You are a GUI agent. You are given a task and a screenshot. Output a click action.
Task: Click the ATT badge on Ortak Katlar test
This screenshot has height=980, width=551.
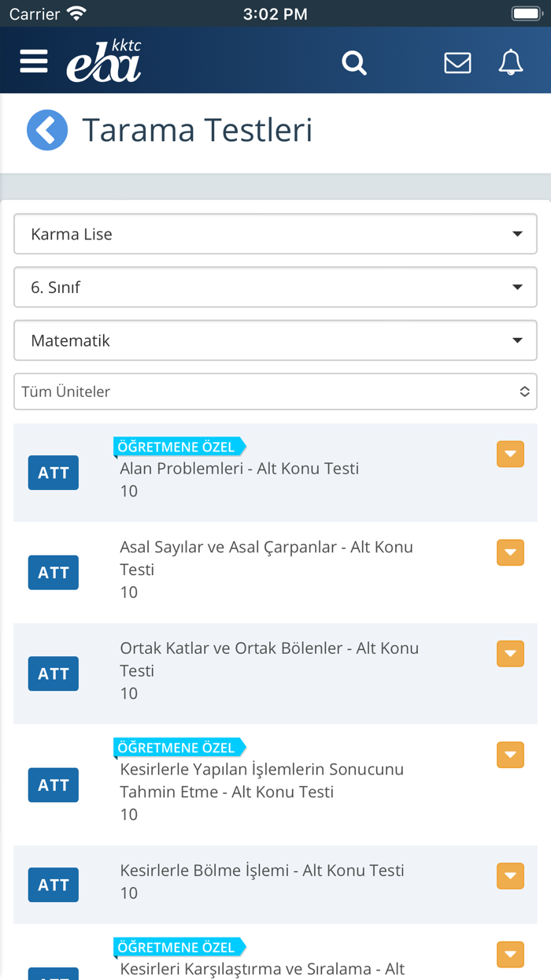tap(53, 674)
